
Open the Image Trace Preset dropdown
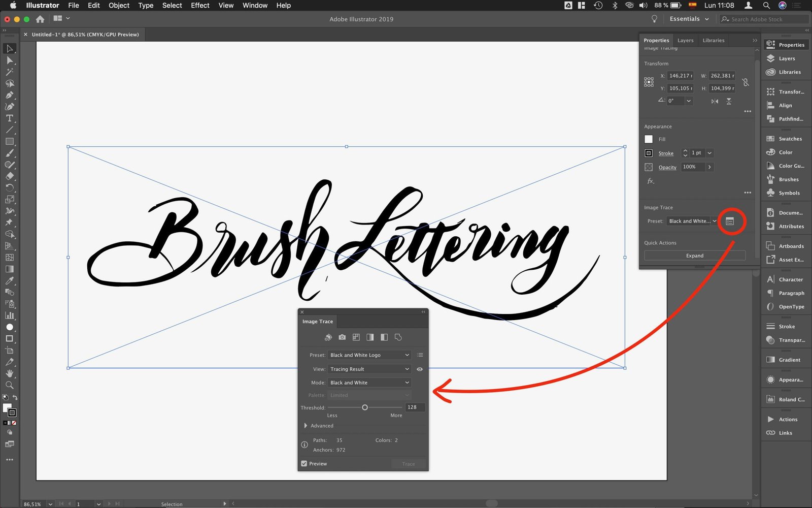[x=369, y=355]
